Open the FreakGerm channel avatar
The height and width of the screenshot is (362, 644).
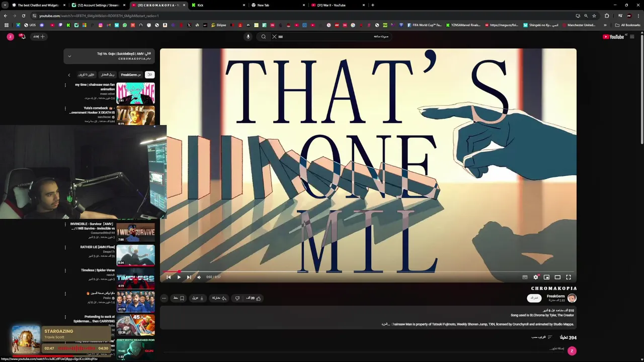(572, 298)
